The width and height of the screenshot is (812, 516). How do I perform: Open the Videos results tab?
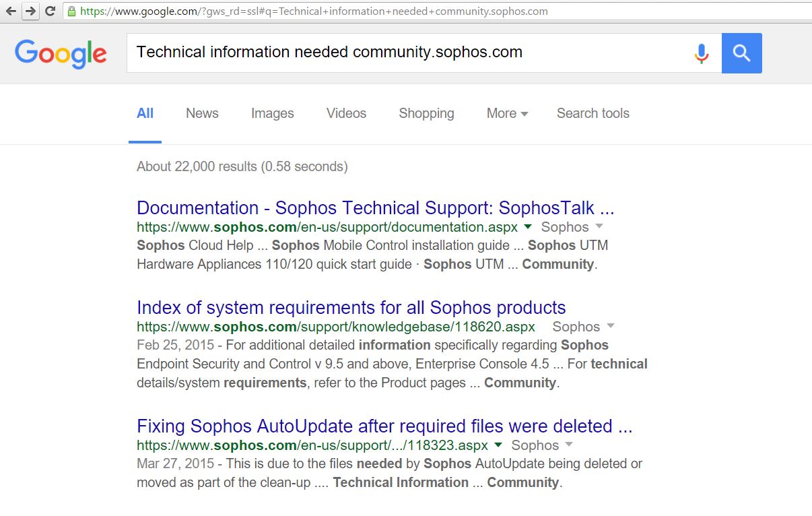347,113
